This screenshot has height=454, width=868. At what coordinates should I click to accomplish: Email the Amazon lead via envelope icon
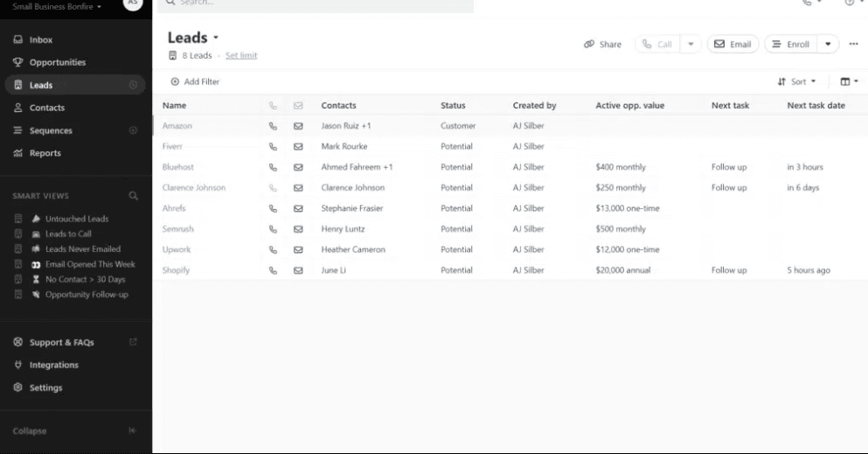tap(298, 126)
